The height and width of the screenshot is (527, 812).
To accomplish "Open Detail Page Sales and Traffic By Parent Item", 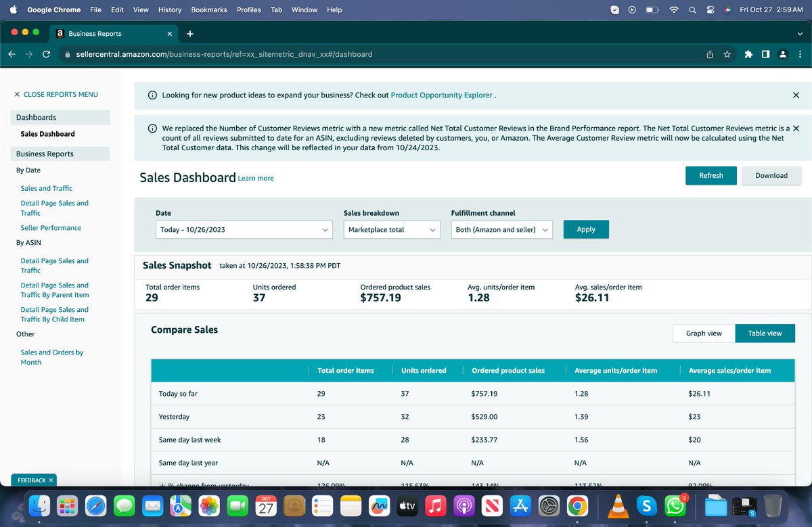I will point(54,290).
